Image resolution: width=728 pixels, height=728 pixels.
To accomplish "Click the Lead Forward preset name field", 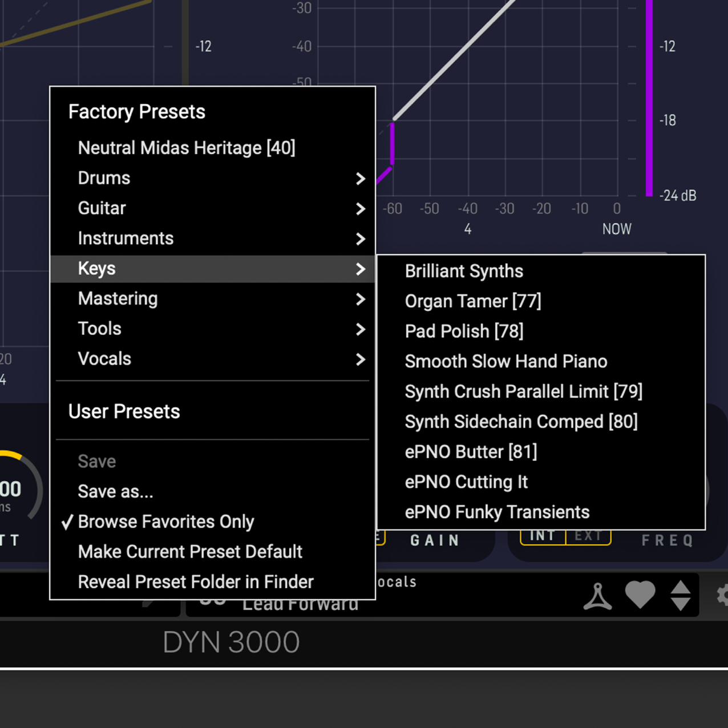I will (300, 605).
